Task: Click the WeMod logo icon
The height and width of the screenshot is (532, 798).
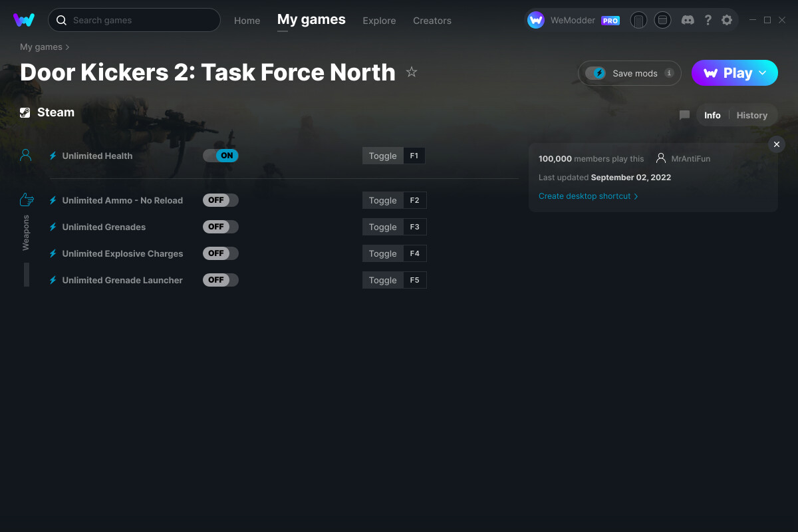Action: (24, 20)
